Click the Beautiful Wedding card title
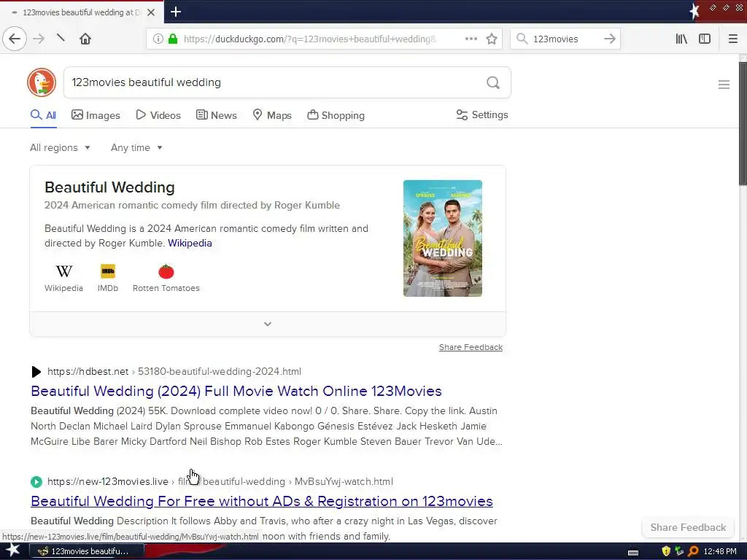747x560 pixels. coord(109,187)
